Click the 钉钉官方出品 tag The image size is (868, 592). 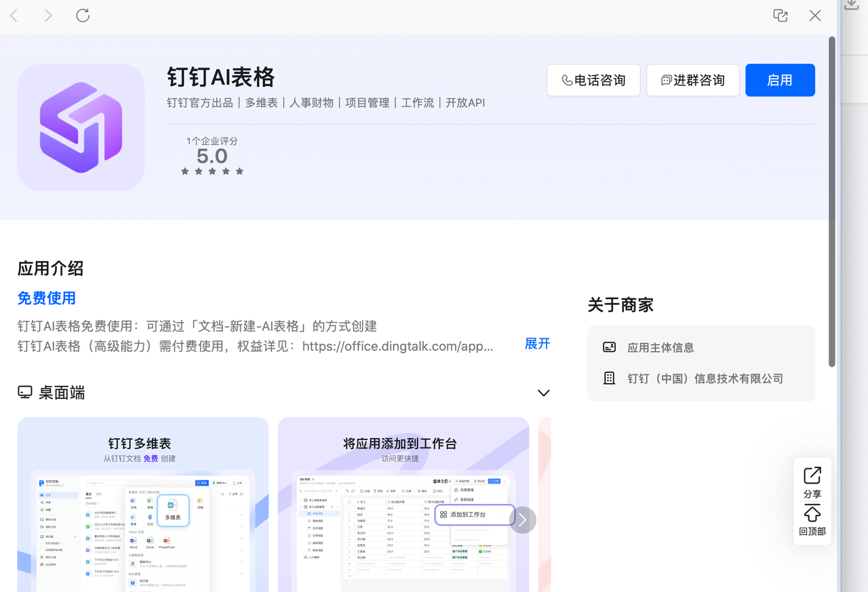click(x=200, y=103)
